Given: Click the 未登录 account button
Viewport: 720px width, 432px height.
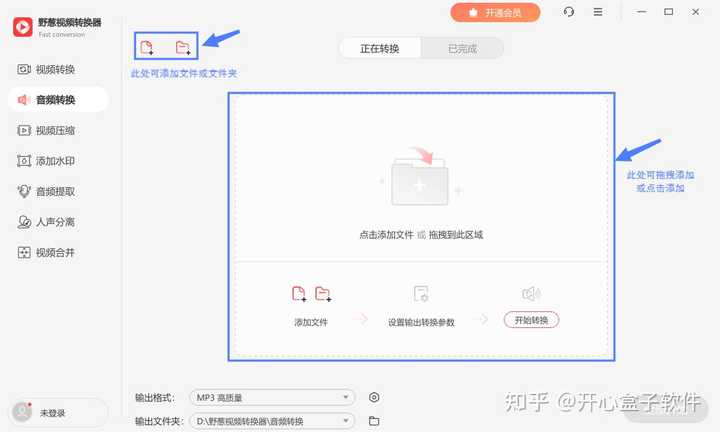Looking at the screenshot, I should pos(58,413).
